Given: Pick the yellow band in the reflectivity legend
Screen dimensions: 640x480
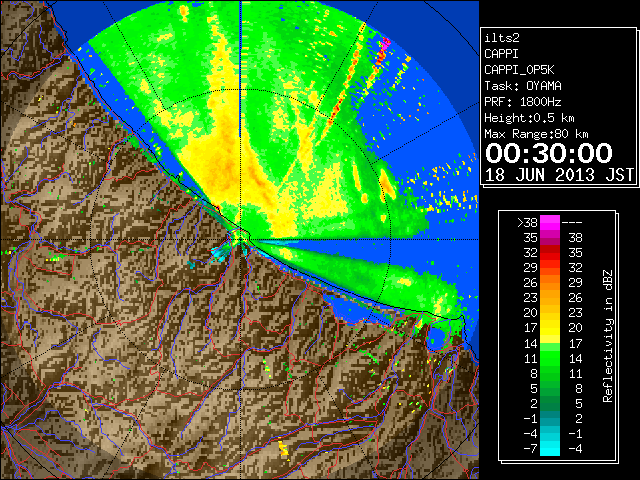Looking at the screenshot, I should [x=550, y=328].
